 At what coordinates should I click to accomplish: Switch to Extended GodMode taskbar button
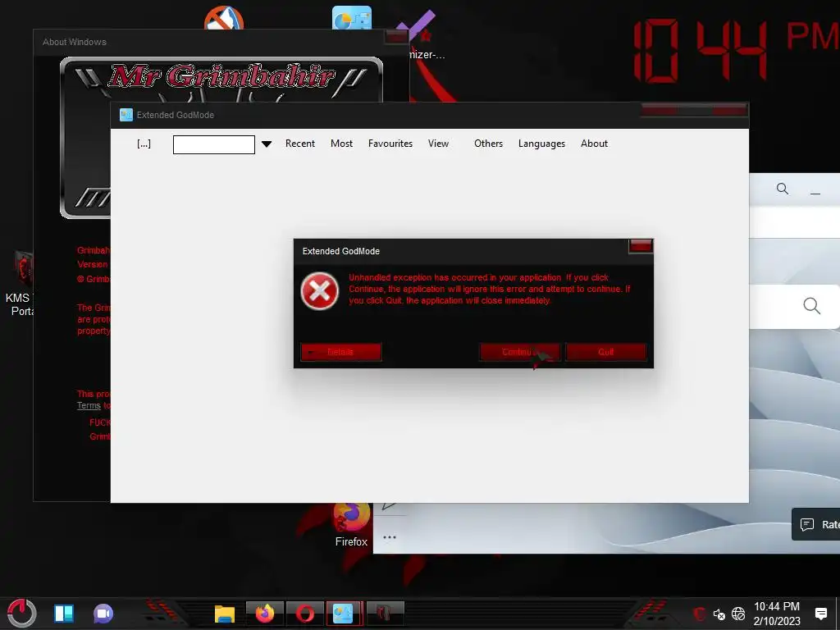tap(344, 614)
